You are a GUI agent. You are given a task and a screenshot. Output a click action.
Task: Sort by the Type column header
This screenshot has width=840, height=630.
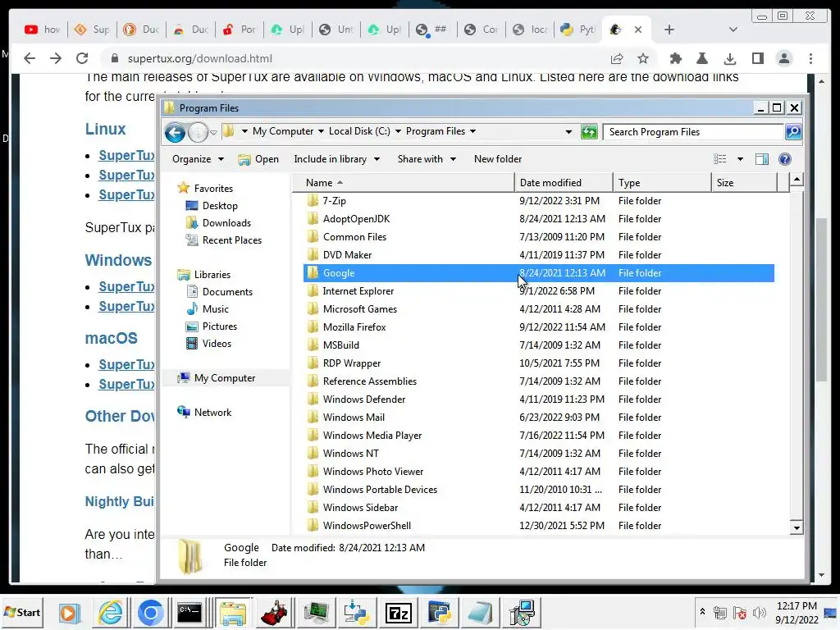coord(662,183)
